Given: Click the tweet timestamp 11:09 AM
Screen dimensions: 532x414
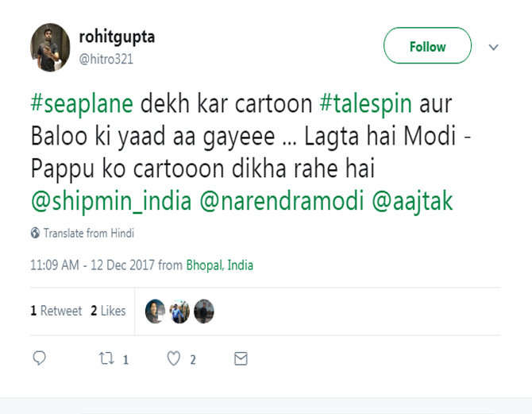Looking at the screenshot, I should [x=54, y=265].
